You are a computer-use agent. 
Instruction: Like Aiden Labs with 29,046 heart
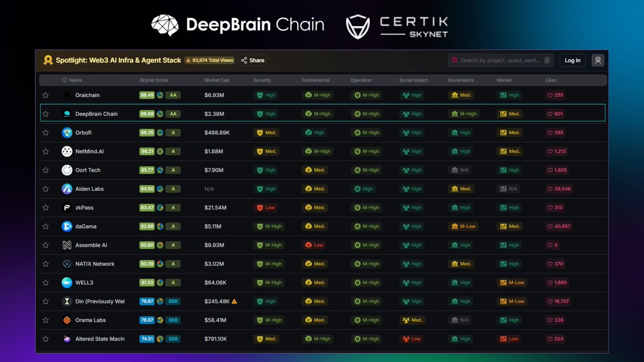550,189
